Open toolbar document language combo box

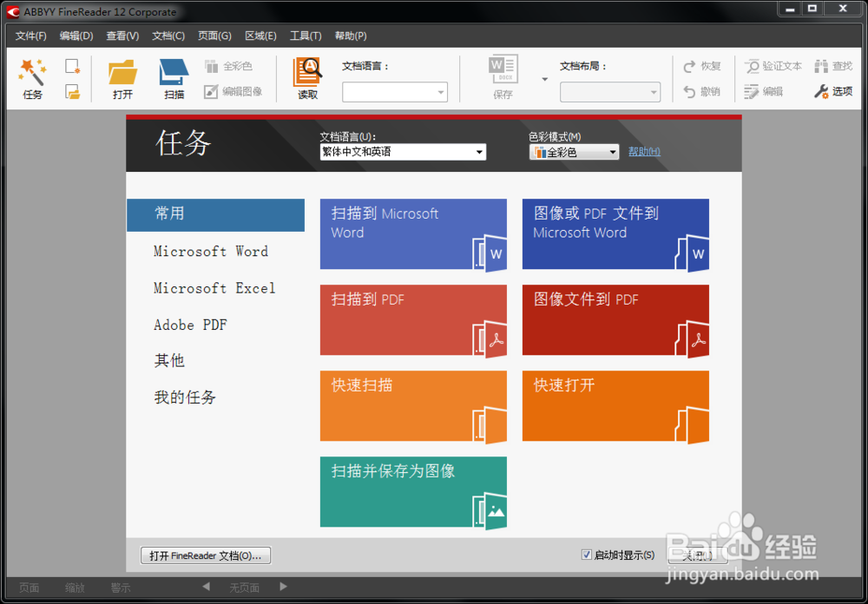tap(395, 92)
